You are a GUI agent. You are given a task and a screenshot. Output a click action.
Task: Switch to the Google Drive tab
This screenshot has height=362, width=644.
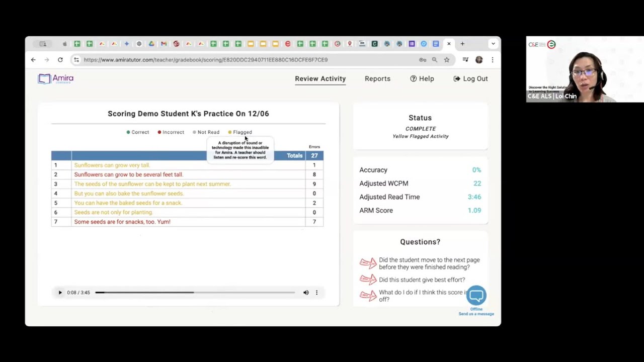point(151,44)
